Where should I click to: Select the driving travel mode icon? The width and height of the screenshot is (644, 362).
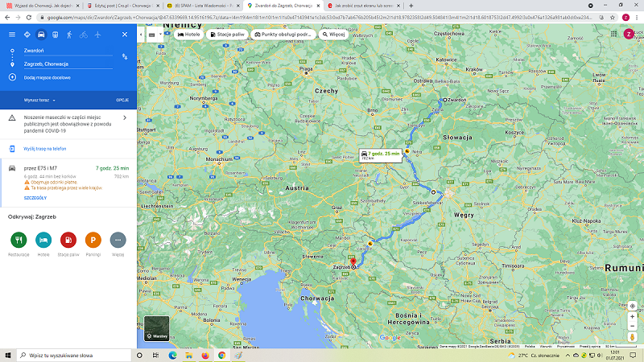(41, 35)
